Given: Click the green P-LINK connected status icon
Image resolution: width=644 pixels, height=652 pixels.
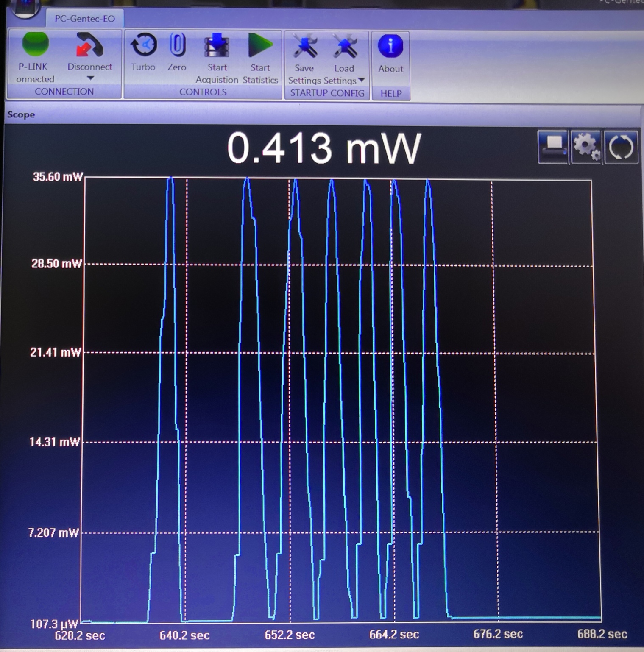Looking at the screenshot, I should [35, 45].
